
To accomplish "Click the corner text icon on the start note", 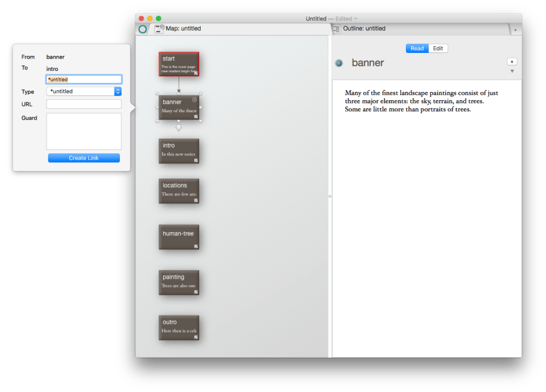I will [196, 73].
